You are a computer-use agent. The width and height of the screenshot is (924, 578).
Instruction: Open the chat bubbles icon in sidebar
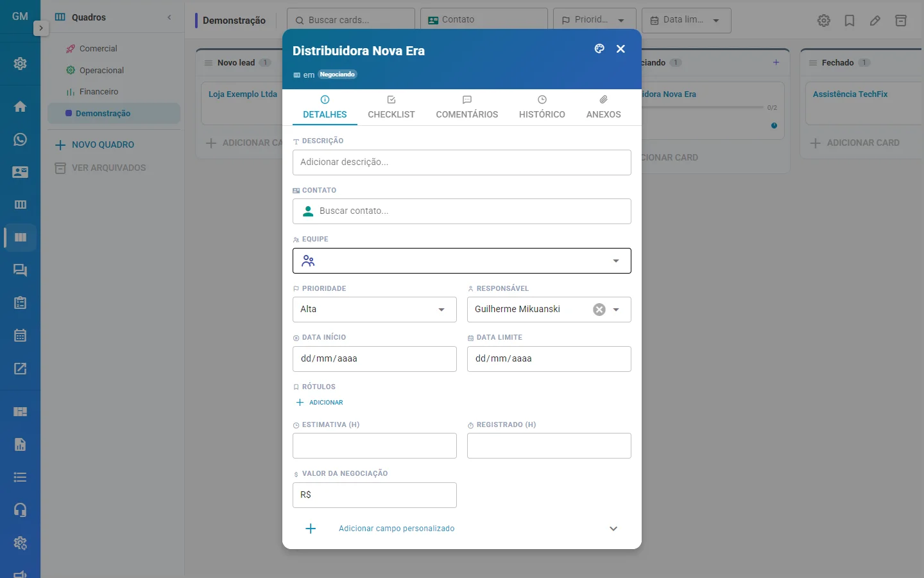click(x=20, y=270)
